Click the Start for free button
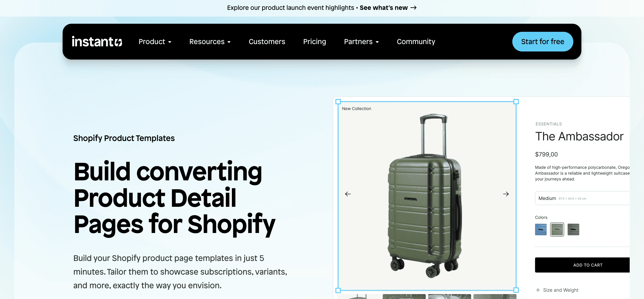Viewport: 644px width, 299px height. tap(542, 42)
